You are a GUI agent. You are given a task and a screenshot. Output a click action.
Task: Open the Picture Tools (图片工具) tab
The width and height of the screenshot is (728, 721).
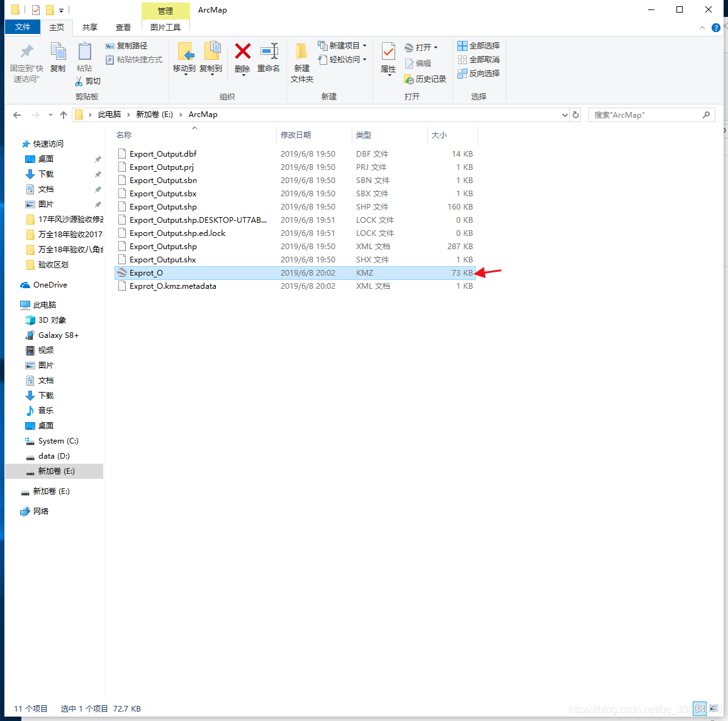(x=165, y=28)
